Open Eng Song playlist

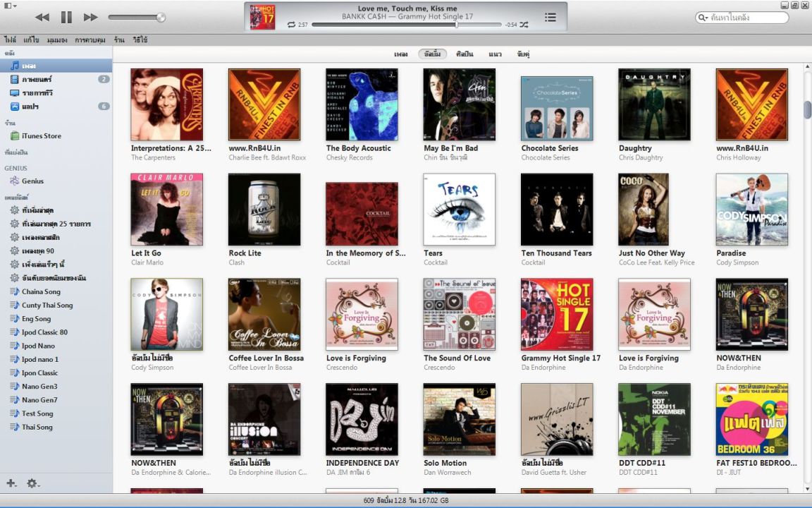[56, 319]
